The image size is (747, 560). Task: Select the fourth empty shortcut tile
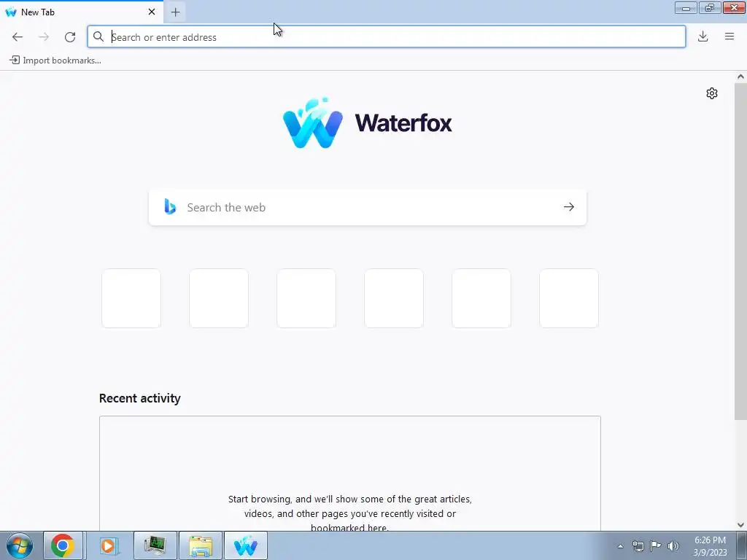pos(394,298)
